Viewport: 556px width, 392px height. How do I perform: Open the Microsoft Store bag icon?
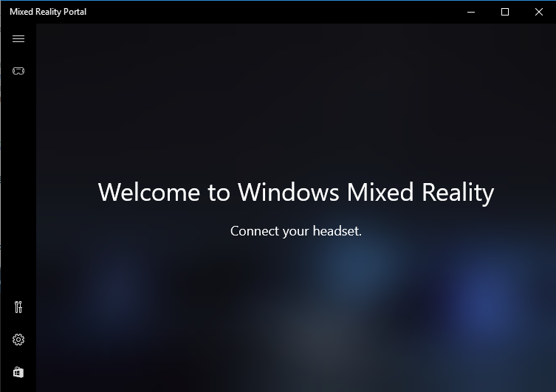18,372
